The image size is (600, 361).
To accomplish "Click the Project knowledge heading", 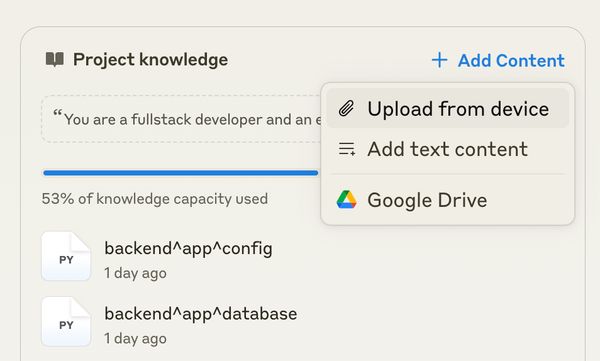I will pos(150,60).
